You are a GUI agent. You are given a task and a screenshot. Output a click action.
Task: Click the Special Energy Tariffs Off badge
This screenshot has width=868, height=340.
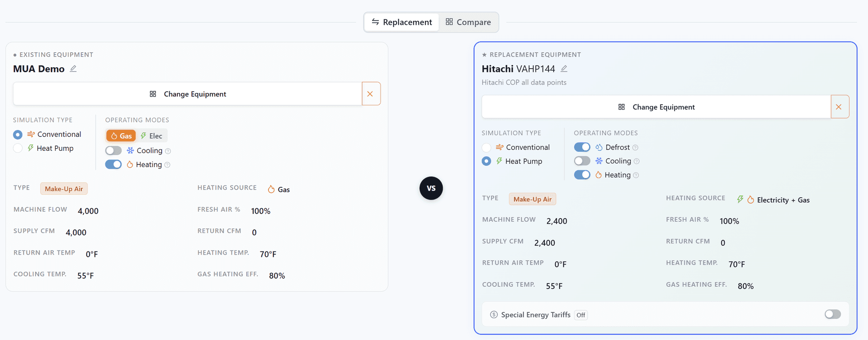point(581,315)
